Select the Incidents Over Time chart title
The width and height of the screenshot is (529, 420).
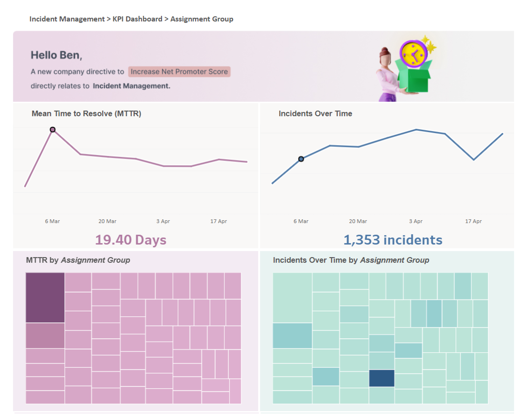tap(315, 113)
